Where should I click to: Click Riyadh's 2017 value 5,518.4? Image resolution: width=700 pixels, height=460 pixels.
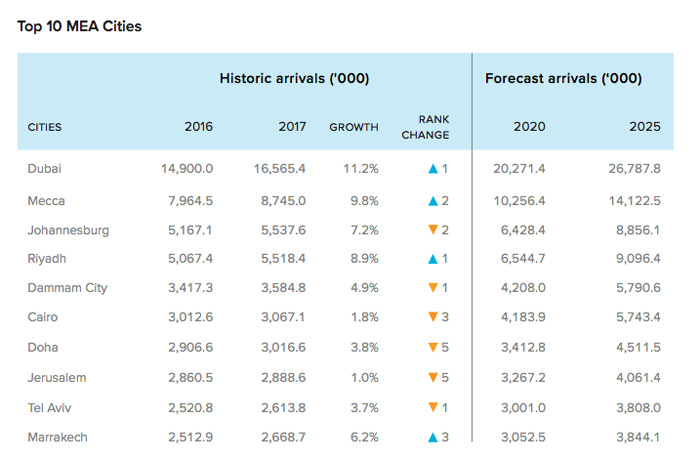pos(283,259)
